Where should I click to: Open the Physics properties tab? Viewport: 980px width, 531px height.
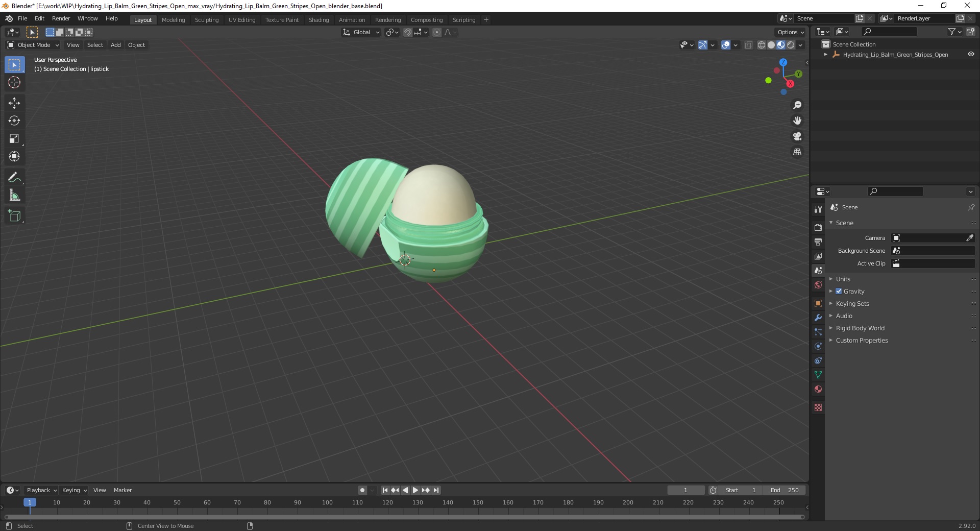[818, 346]
